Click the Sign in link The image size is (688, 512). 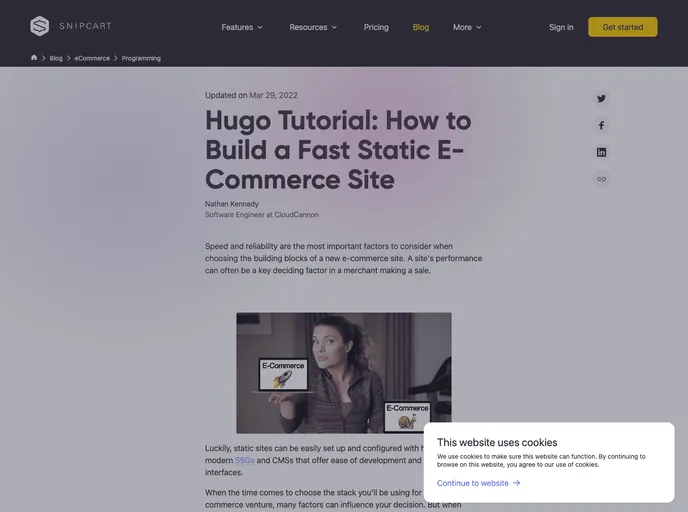561,27
